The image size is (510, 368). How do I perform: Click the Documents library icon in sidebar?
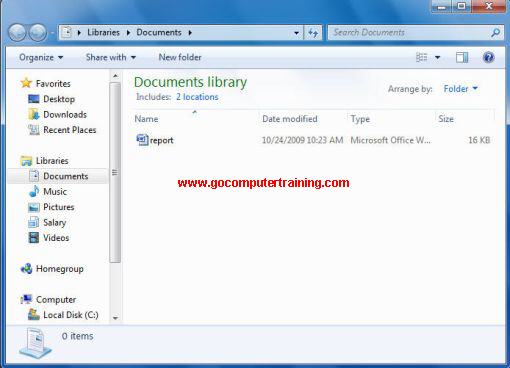point(34,176)
